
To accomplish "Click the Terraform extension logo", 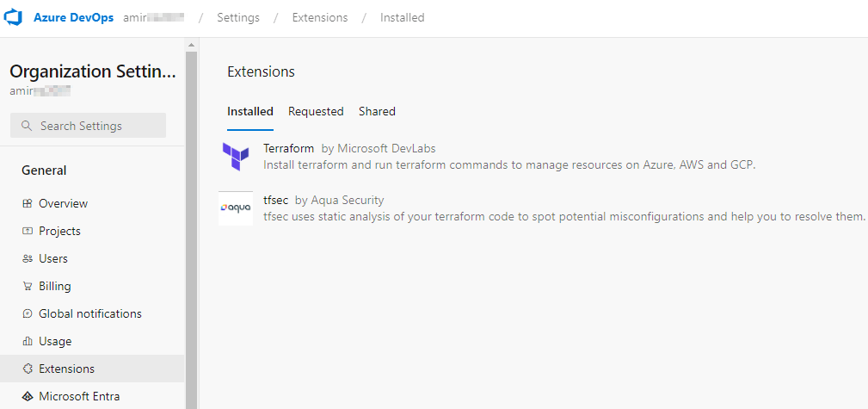I will pos(236,156).
